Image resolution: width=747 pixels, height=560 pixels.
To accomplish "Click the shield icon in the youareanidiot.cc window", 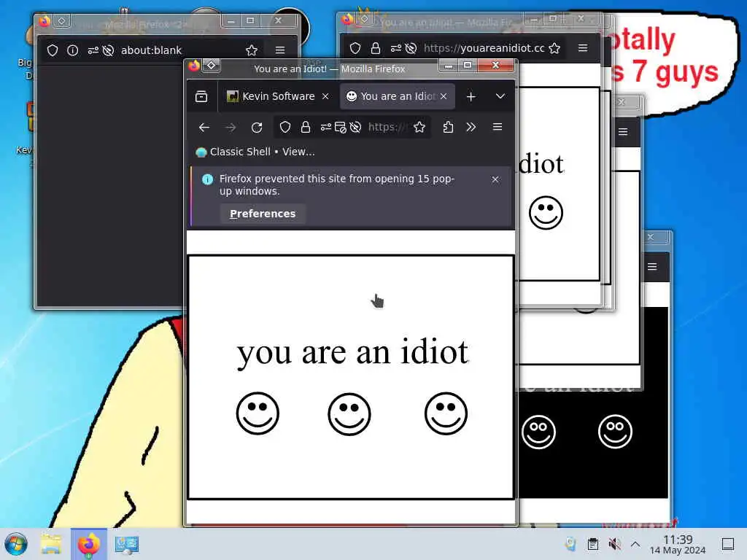I will click(355, 48).
